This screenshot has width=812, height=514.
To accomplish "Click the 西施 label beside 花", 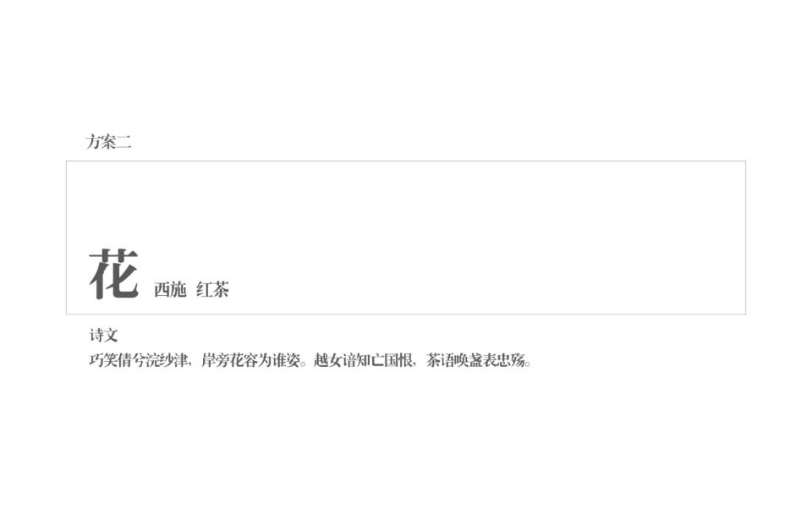I will coord(170,289).
